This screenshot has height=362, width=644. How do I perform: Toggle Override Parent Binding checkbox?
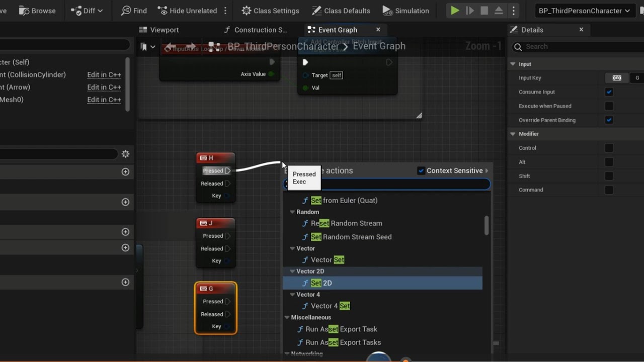coord(609,120)
